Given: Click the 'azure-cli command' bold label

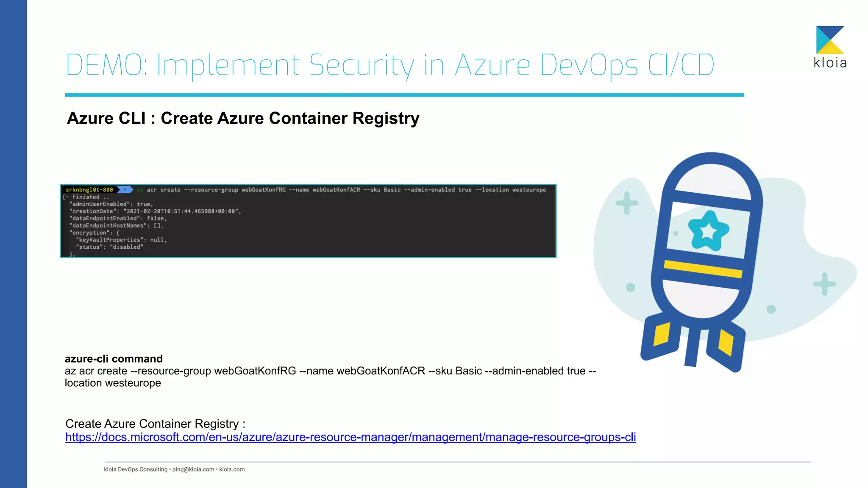Looking at the screenshot, I should [114, 359].
